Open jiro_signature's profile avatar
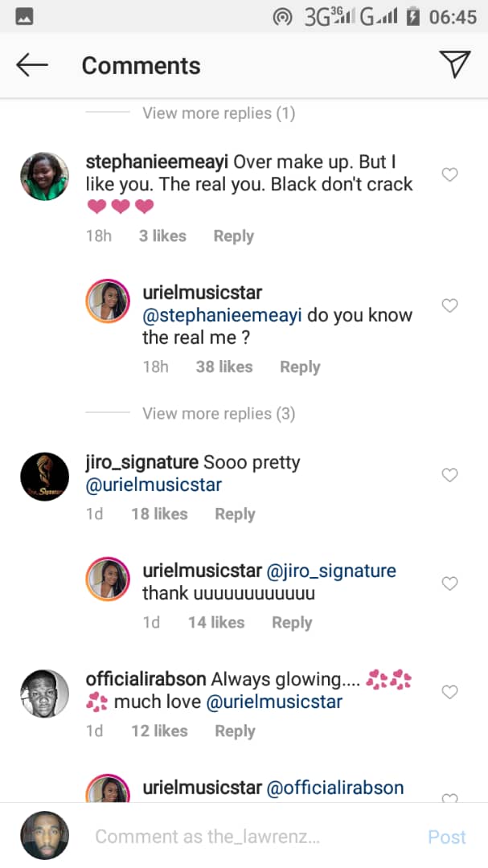 click(44, 477)
